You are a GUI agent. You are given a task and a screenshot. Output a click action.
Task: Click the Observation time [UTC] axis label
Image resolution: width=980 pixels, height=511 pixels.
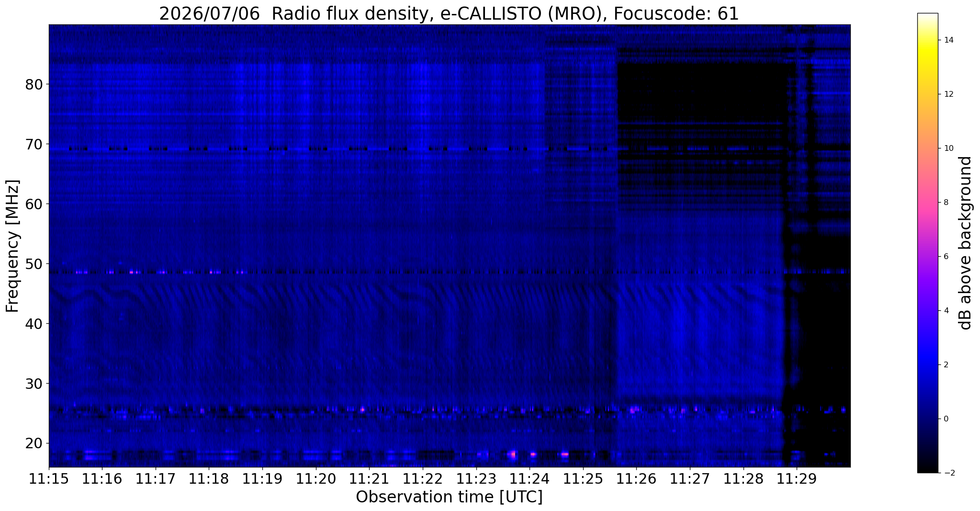point(449,498)
